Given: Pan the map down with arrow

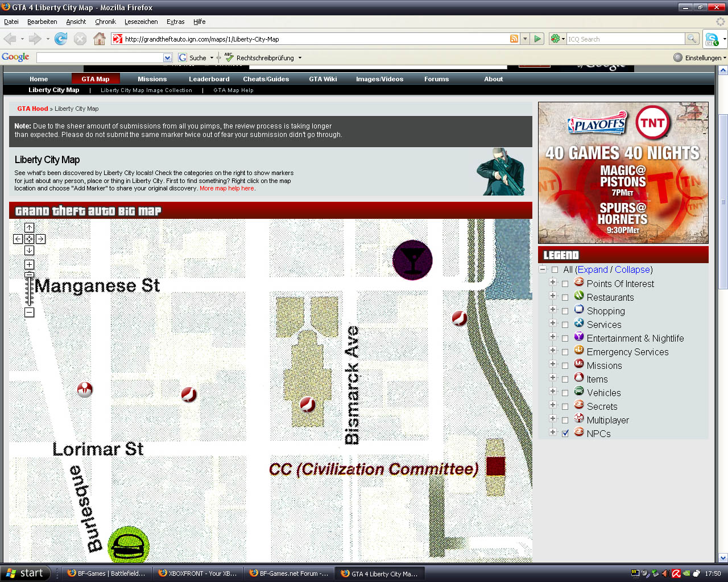Looking at the screenshot, I should [x=29, y=250].
